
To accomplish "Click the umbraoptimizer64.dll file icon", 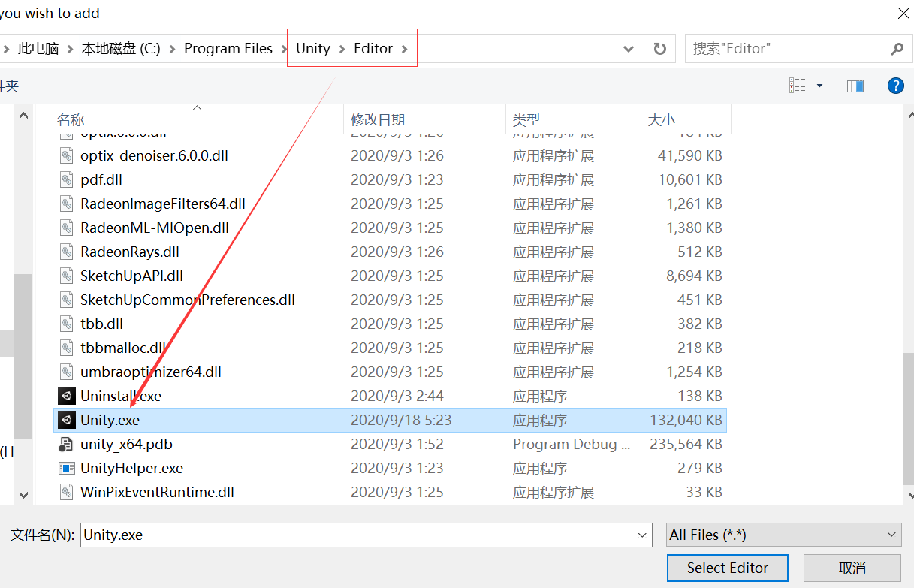I will (x=67, y=372).
